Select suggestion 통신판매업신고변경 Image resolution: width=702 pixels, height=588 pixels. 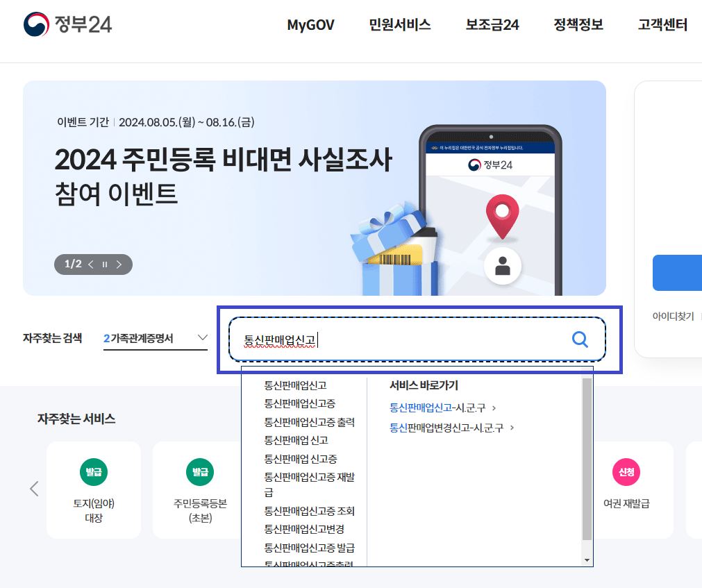(304, 530)
